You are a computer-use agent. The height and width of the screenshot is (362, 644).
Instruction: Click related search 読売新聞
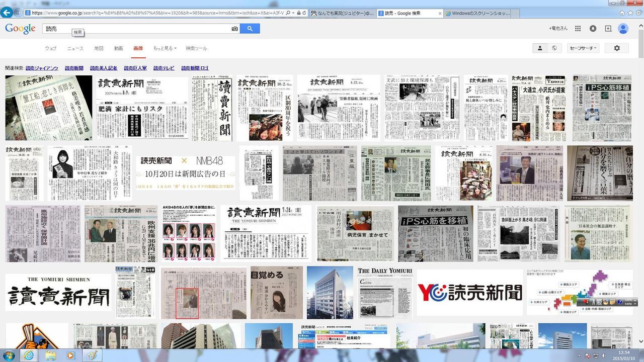click(74, 68)
